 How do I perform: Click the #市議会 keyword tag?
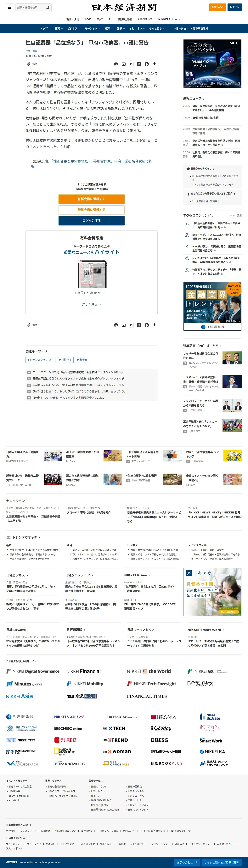[82, 360]
